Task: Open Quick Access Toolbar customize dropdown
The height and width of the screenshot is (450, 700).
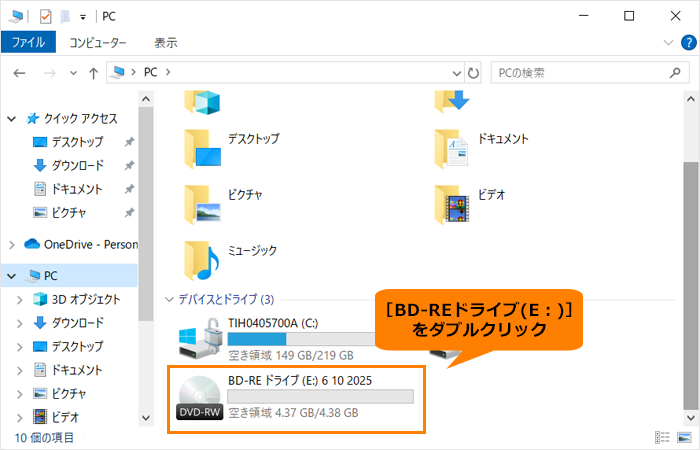Action: tap(83, 17)
